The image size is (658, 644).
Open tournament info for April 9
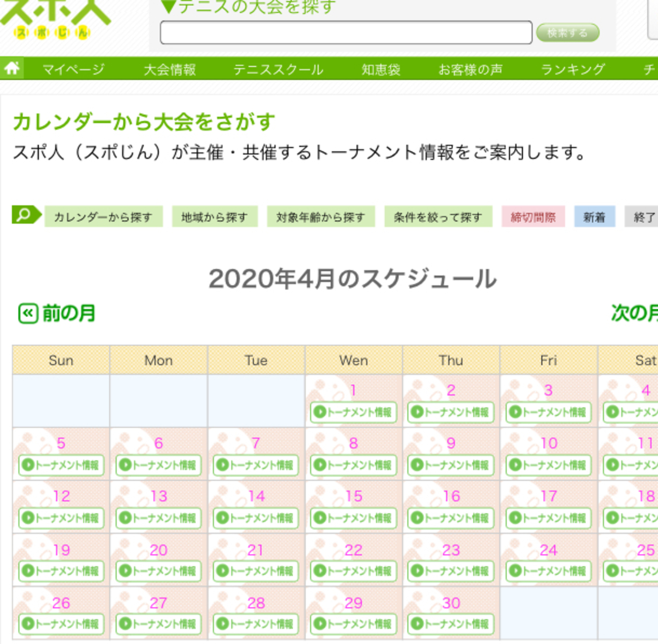pyautogui.click(x=450, y=465)
